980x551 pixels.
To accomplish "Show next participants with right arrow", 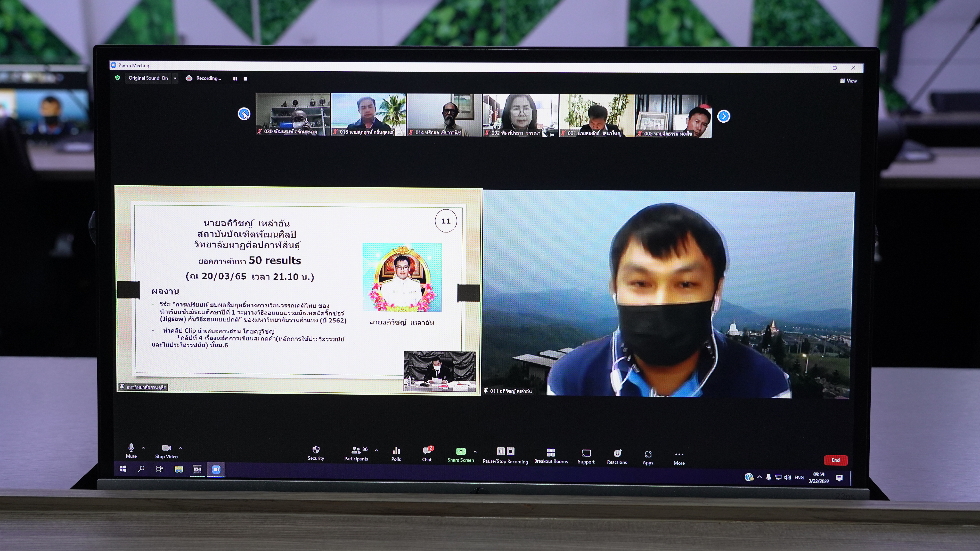I will coord(724,116).
